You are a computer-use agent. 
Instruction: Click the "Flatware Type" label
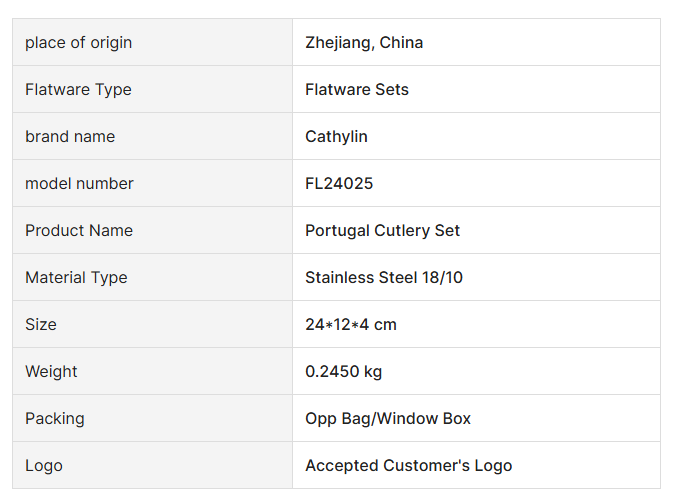click(78, 89)
